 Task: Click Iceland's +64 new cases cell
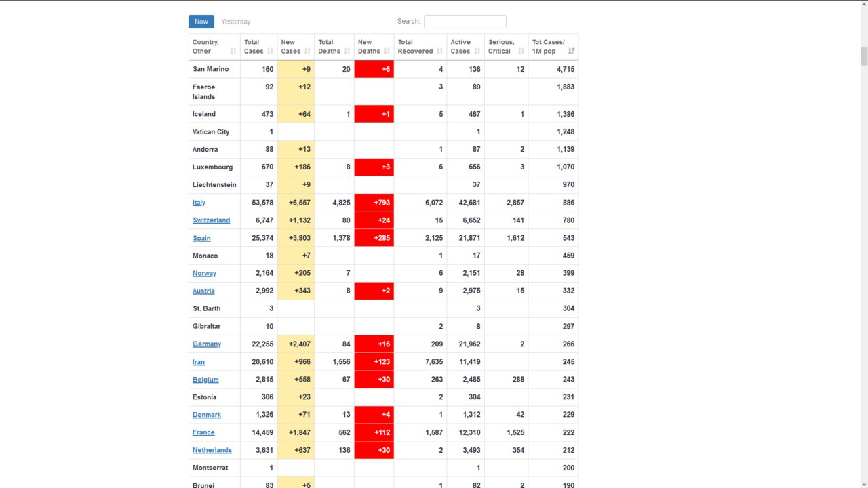[296, 114]
